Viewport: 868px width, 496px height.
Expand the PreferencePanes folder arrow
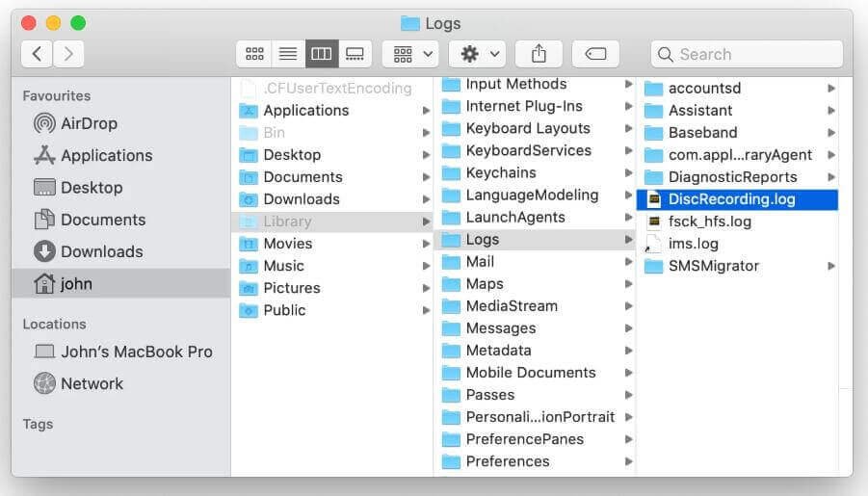629,439
